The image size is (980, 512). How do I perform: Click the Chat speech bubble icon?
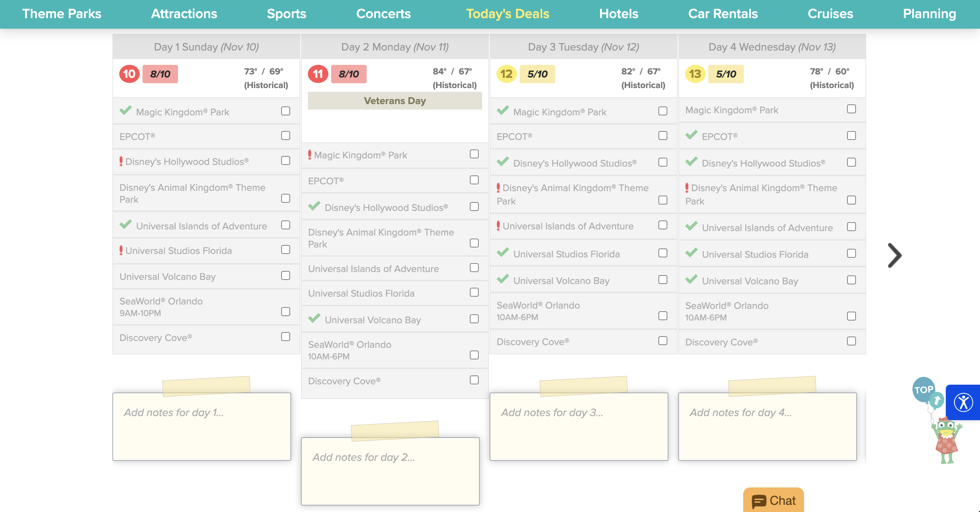click(759, 501)
